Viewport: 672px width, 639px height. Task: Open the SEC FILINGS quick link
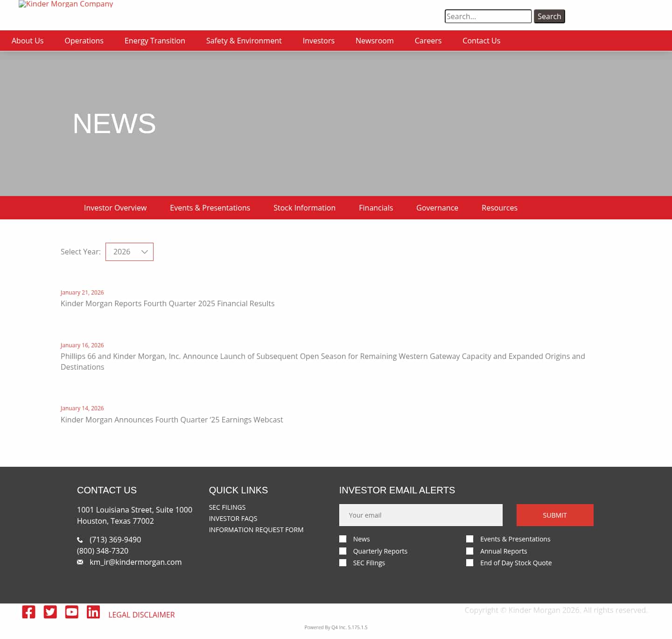227,507
